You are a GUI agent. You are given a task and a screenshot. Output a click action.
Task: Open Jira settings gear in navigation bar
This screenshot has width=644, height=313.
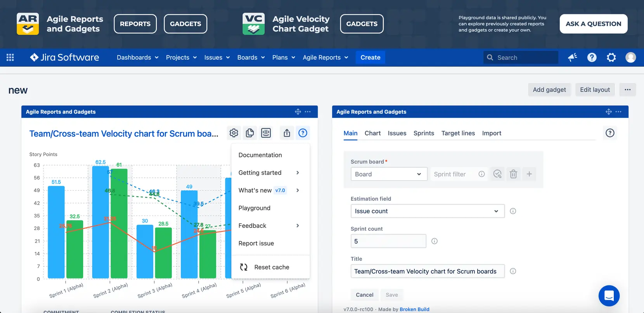(611, 57)
